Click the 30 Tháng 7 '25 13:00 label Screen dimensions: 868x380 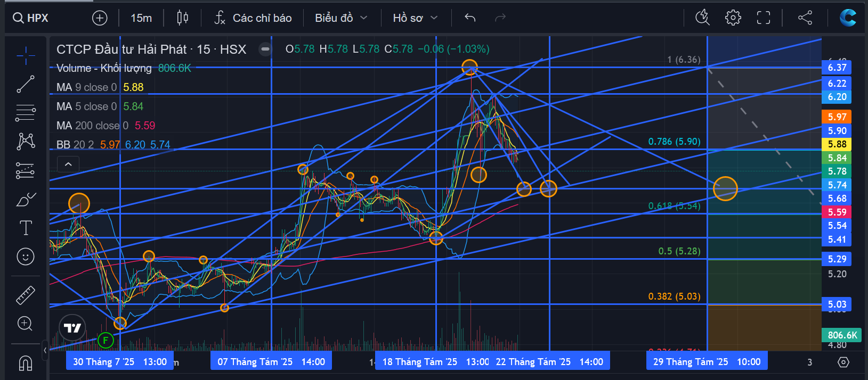(x=120, y=362)
